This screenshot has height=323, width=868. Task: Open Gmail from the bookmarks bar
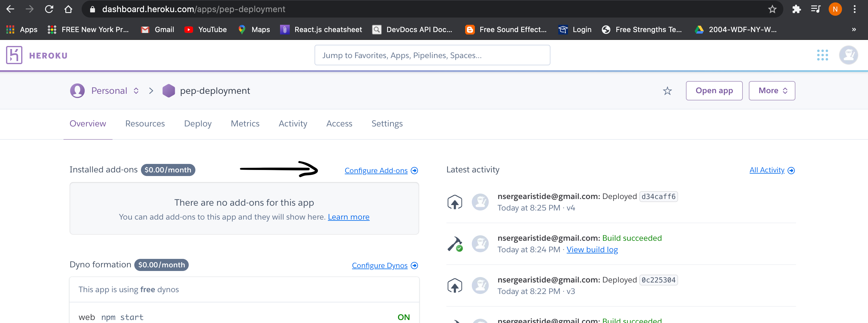click(x=157, y=29)
